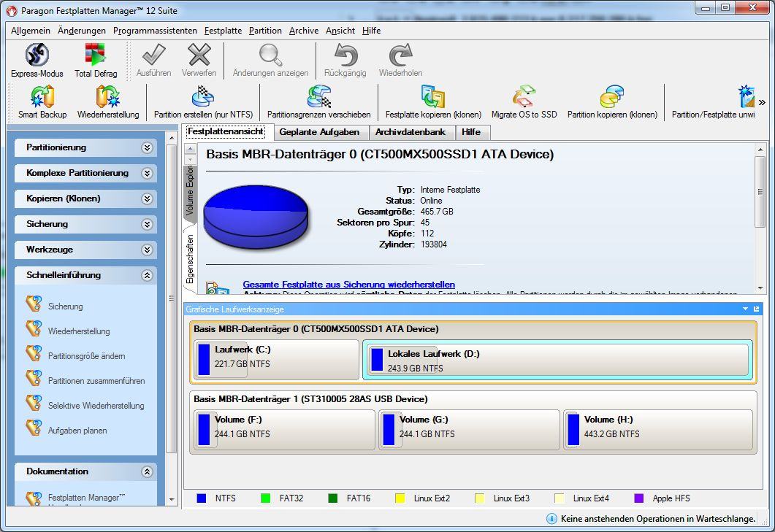The image size is (775, 532).
Task: Click the NTFS blue legend swatch
Action: [201, 498]
